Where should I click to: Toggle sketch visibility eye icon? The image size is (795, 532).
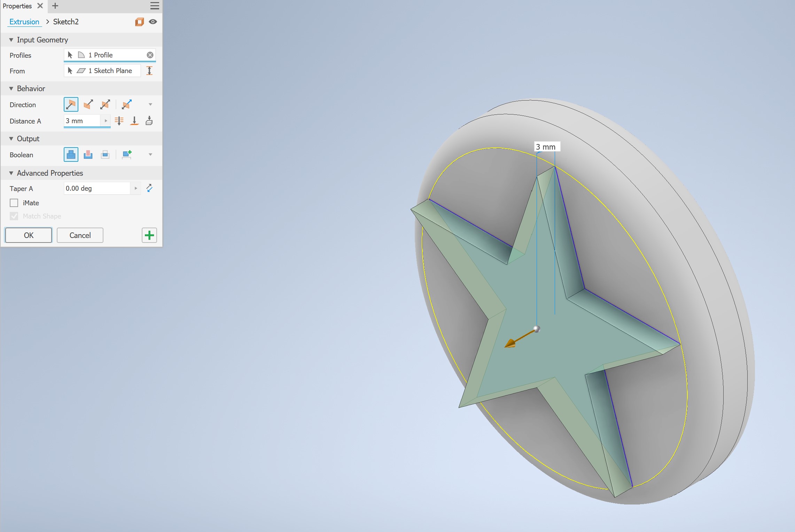(x=153, y=22)
